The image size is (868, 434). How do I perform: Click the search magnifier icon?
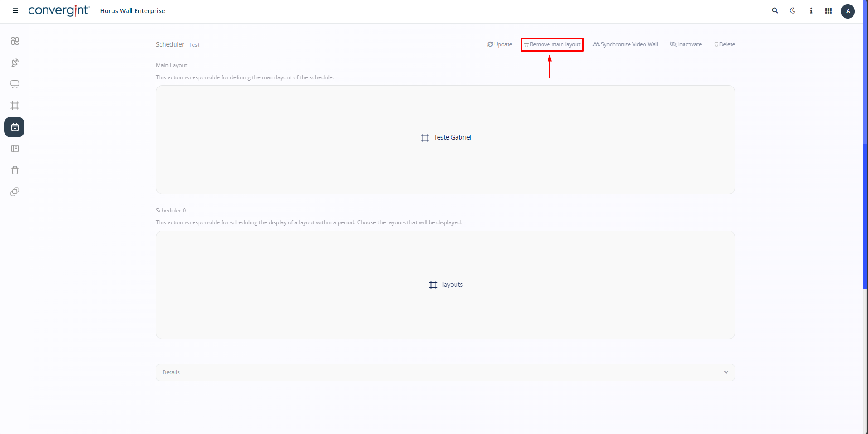[775, 11]
